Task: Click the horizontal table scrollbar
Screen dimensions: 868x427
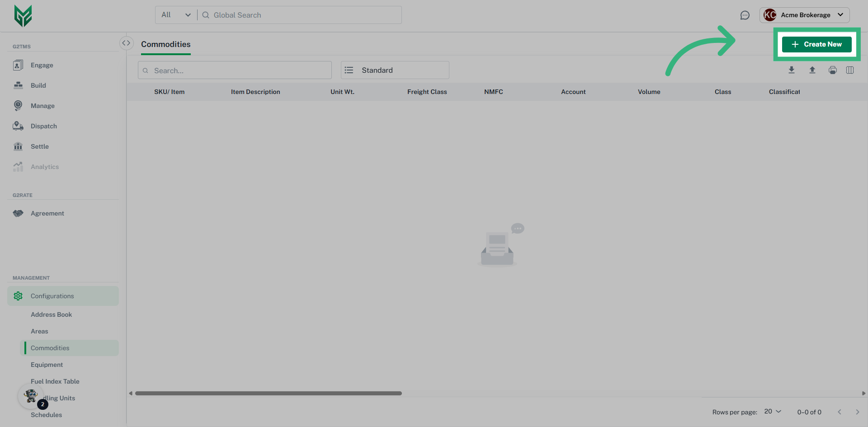Action: click(269, 393)
